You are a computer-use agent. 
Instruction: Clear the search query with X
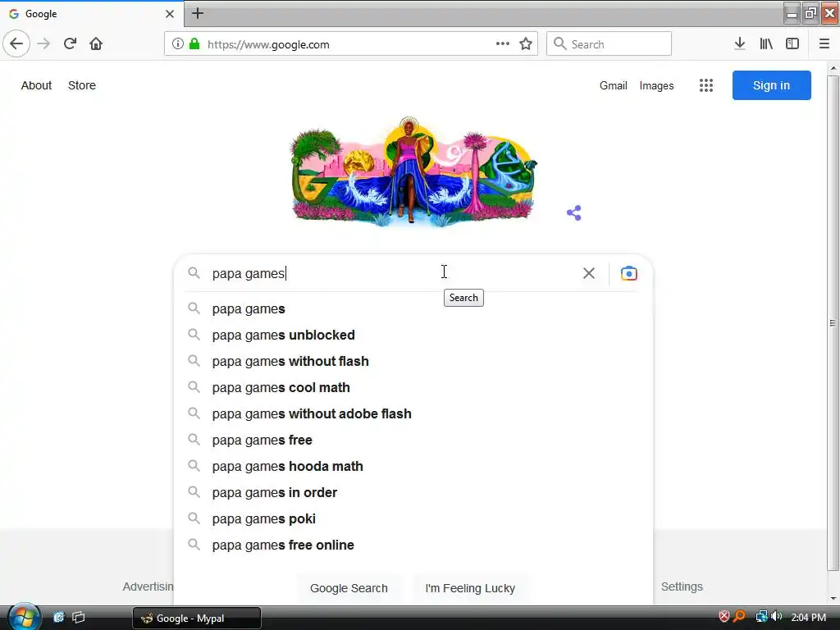coord(589,273)
